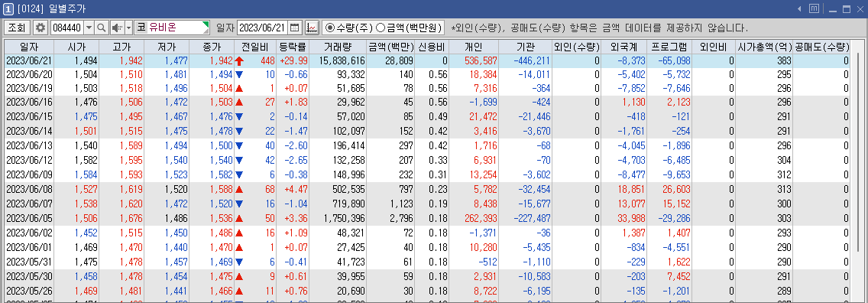Select the 2023/06/19 date cell
Image resolution: width=868 pixels, height=303 pixels.
[x=29, y=88]
